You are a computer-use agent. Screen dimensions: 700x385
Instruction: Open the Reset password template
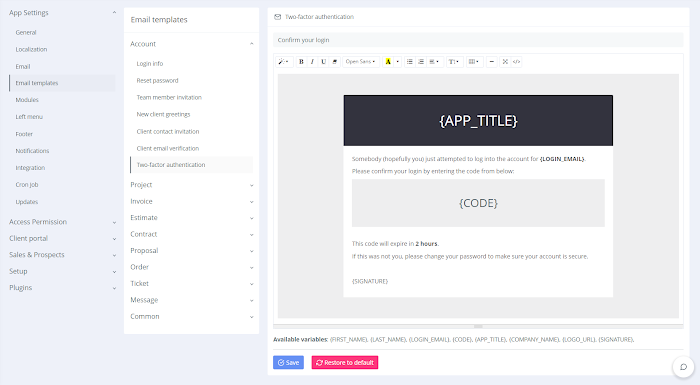coord(157,80)
